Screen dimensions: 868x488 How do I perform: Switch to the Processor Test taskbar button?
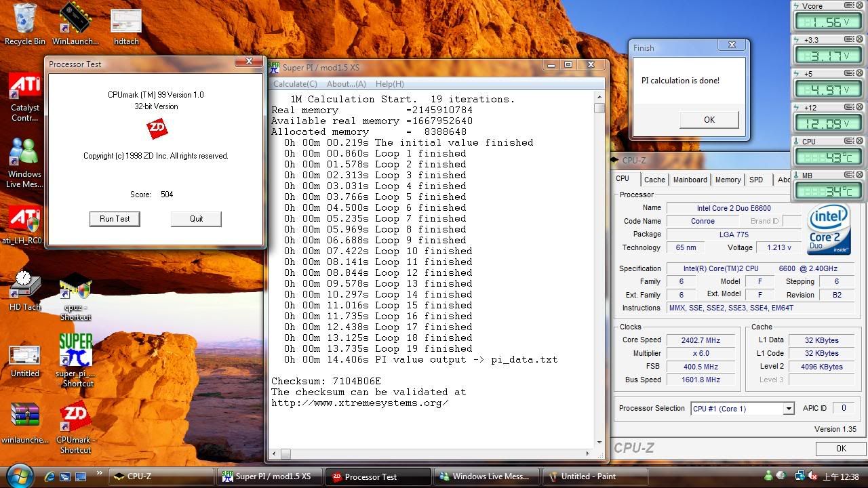pos(378,476)
